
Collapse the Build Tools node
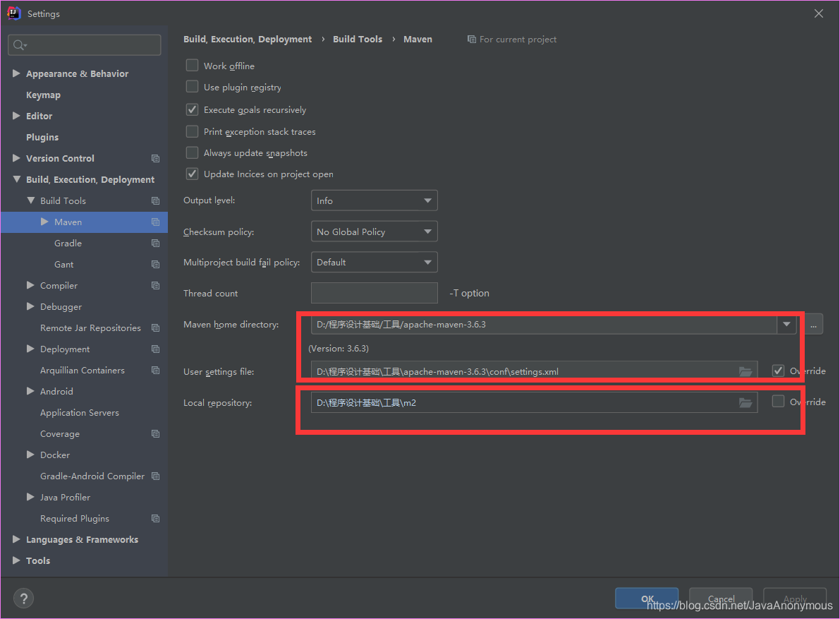30,200
